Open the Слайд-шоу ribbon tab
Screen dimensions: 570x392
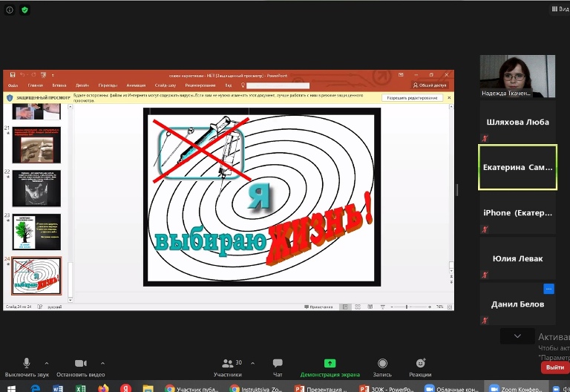click(x=166, y=85)
